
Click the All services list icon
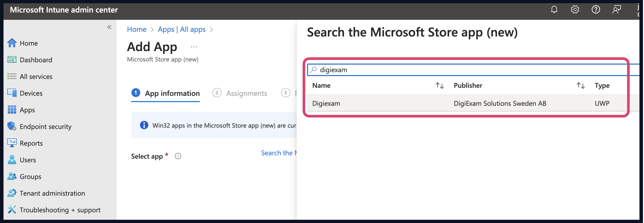pos(12,76)
